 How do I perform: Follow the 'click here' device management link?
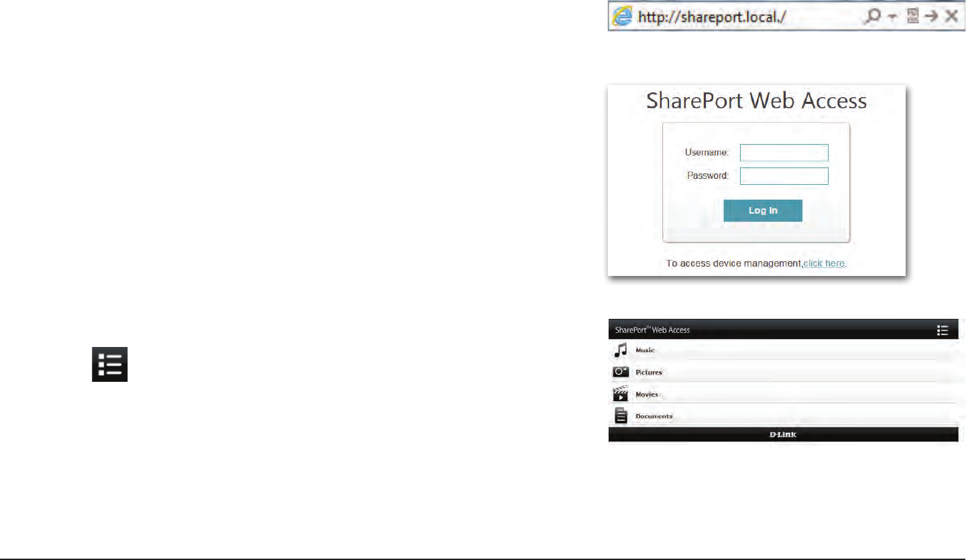(824, 264)
